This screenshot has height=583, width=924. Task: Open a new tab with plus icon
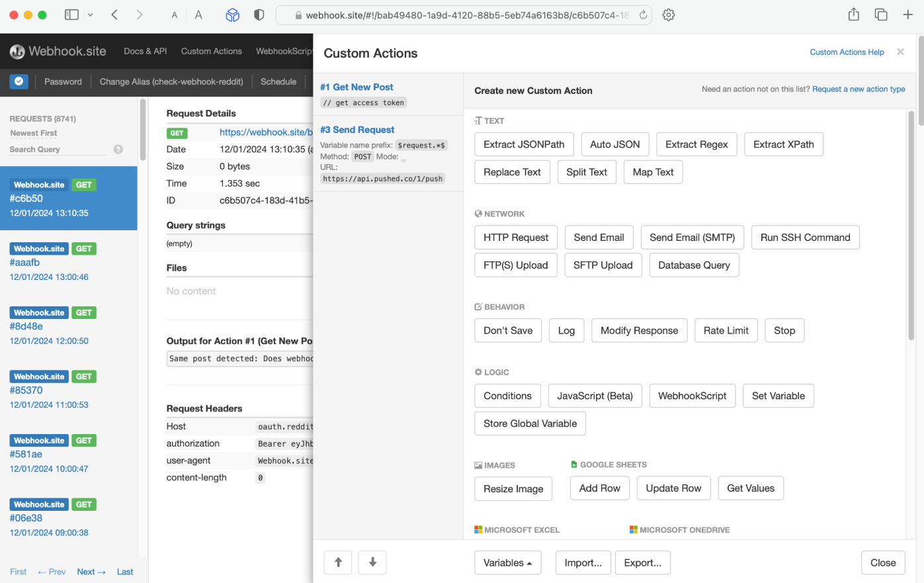click(908, 15)
